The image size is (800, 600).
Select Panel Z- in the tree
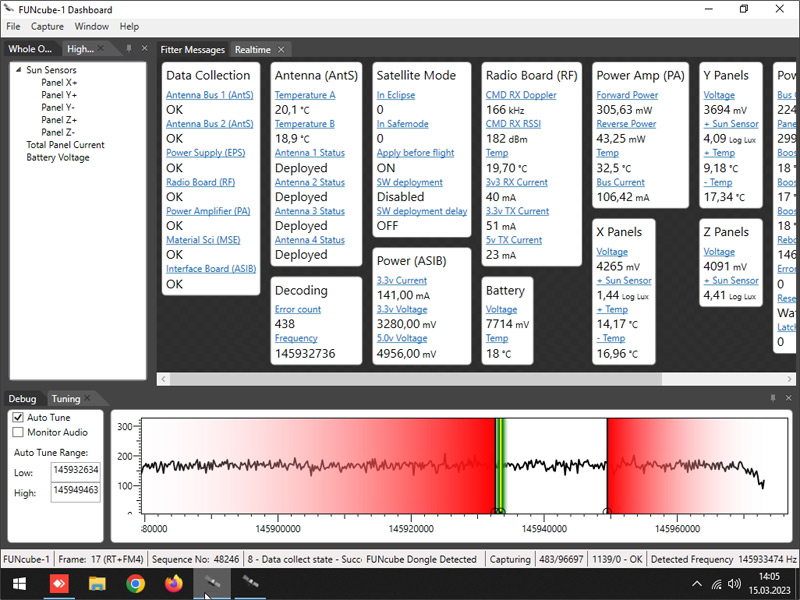pyautogui.click(x=58, y=132)
